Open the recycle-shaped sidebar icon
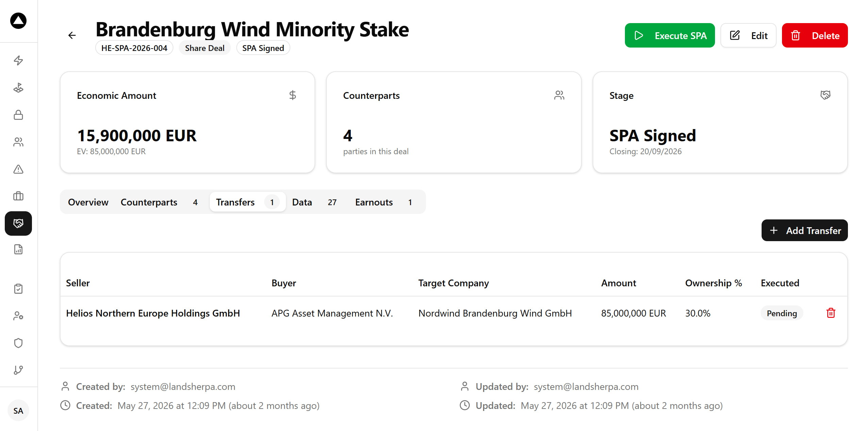Screen dimensions: 868x431 click(18, 88)
